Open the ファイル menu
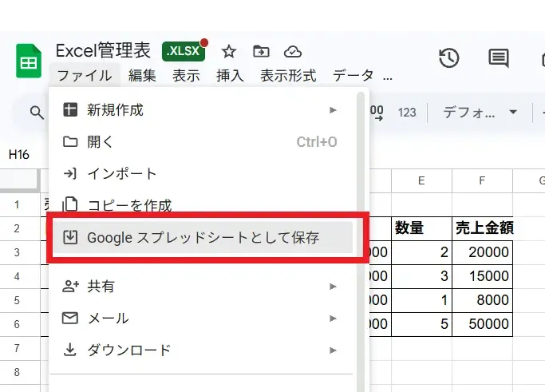The image size is (545, 392). point(85,76)
